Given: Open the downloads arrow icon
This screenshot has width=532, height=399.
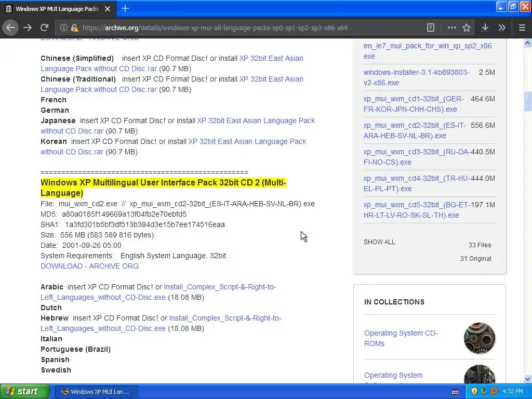Looking at the screenshot, I should pos(485,28).
